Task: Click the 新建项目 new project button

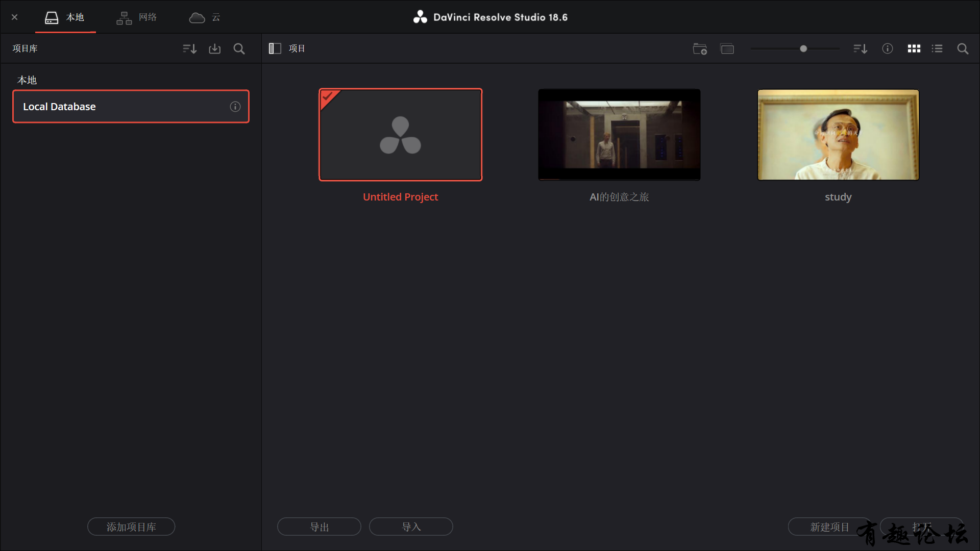Action: [829, 527]
